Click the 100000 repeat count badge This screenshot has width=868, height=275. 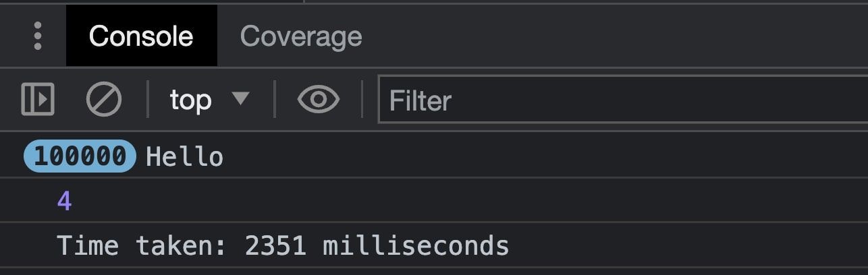pyautogui.click(x=80, y=156)
